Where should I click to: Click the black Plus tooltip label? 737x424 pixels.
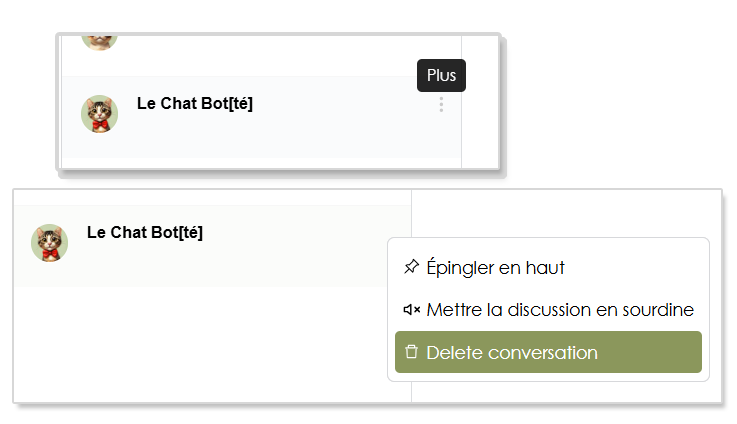tap(441, 75)
